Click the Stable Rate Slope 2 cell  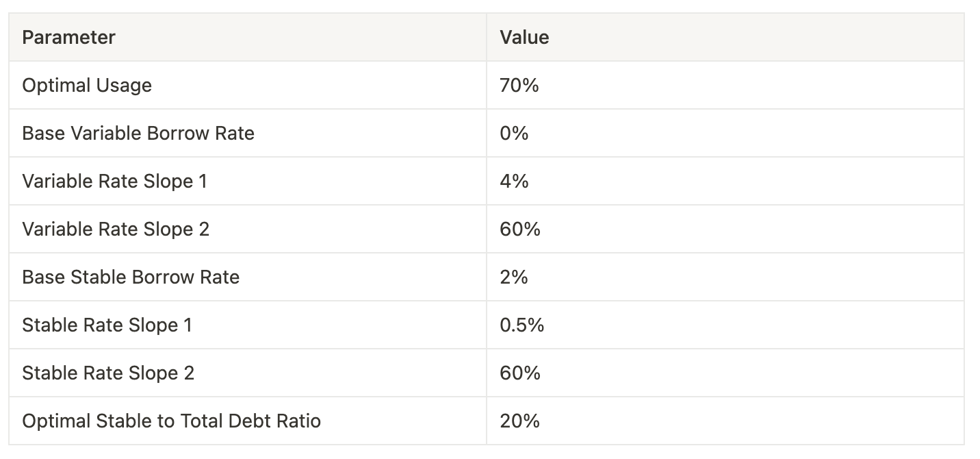point(248,373)
